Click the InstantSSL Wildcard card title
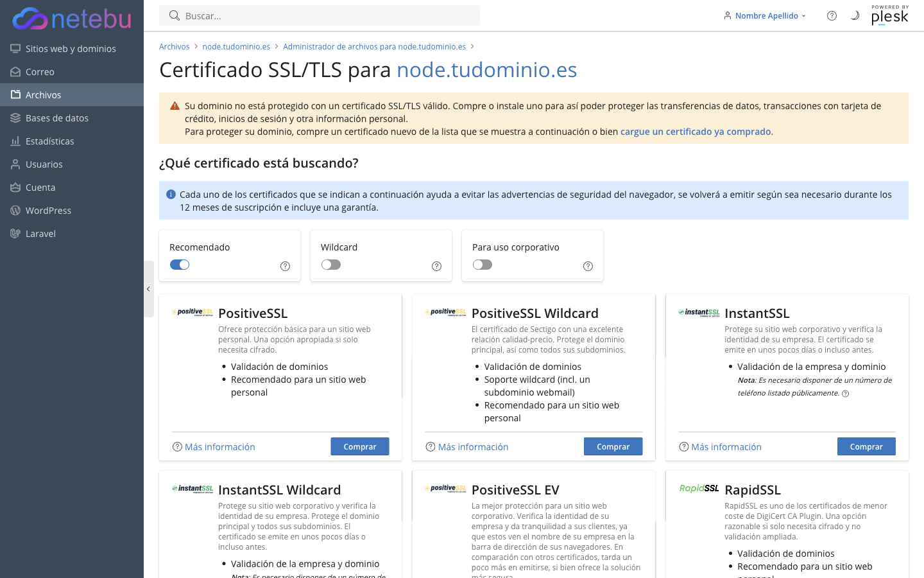This screenshot has height=578, width=924. point(280,489)
